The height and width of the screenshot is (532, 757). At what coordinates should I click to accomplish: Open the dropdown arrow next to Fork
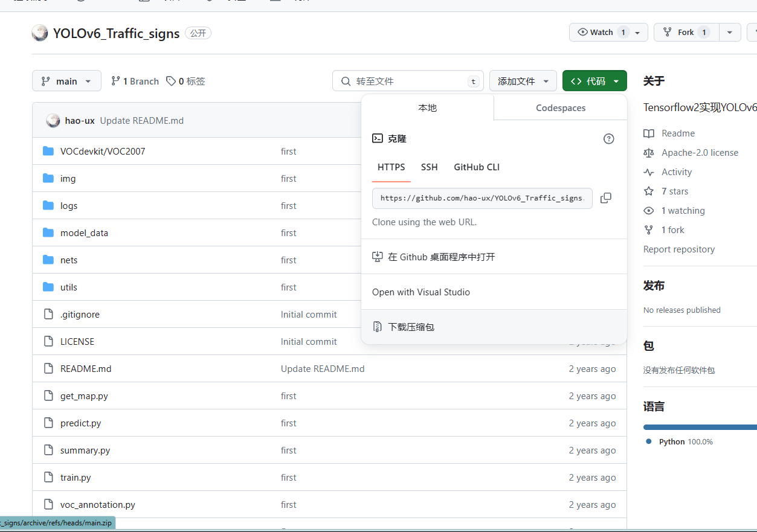[x=730, y=32]
